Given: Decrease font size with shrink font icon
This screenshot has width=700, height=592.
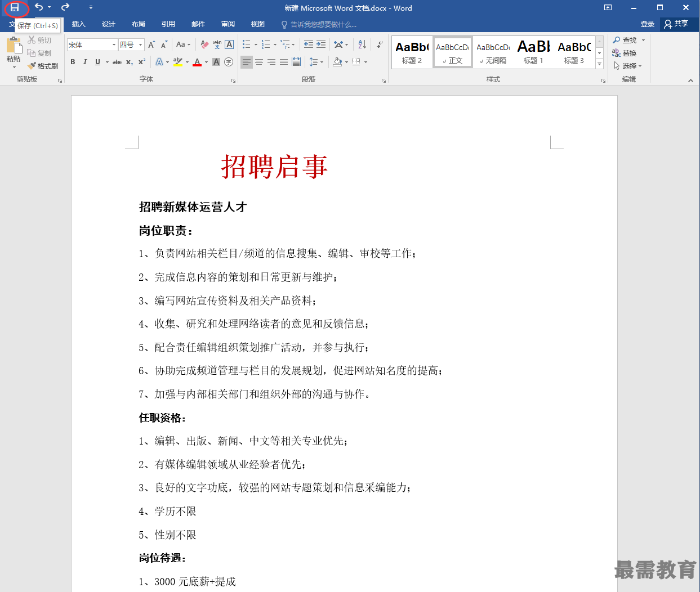Looking at the screenshot, I should point(164,44).
